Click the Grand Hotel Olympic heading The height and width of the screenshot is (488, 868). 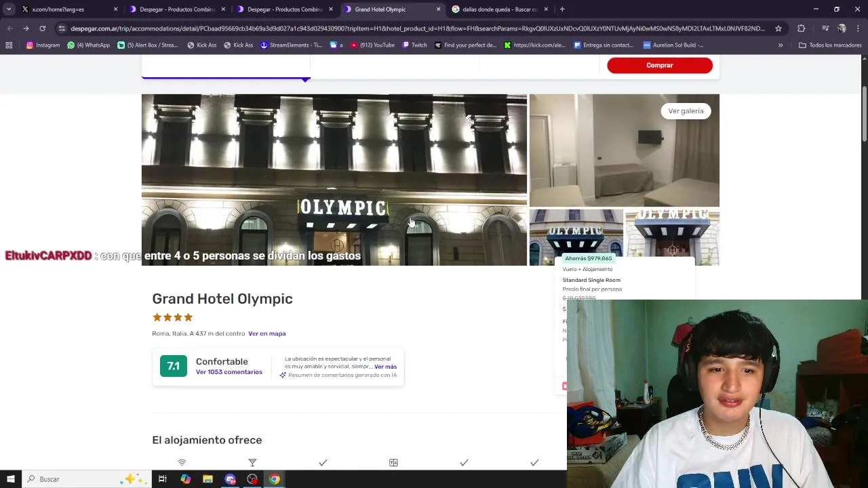click(x=222, y=299)
